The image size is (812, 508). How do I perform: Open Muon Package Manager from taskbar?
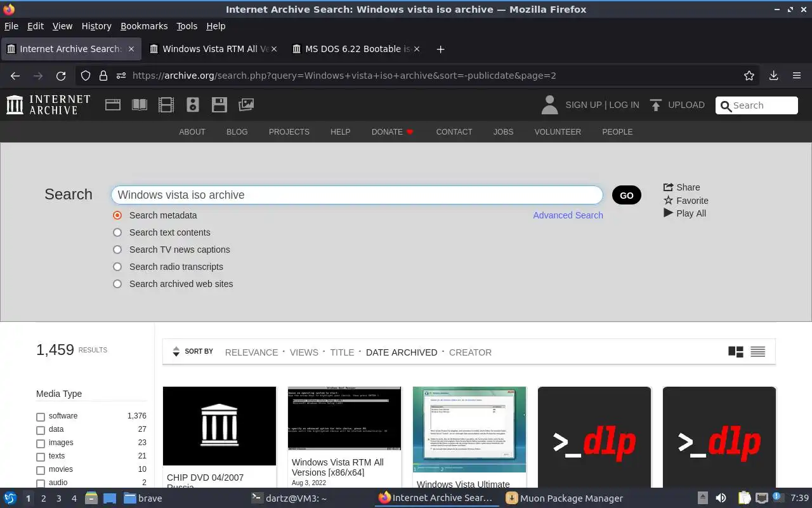(565, 498)
